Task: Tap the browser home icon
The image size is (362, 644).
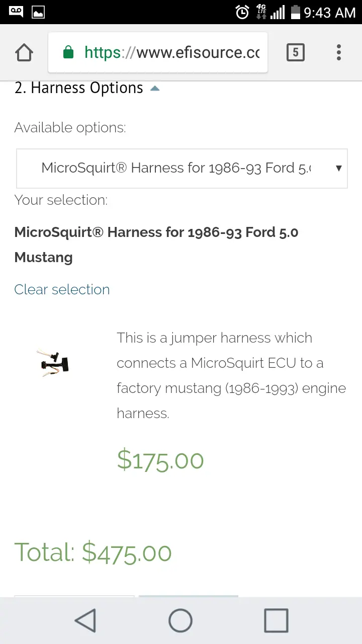Action: (x=24, y=52)
